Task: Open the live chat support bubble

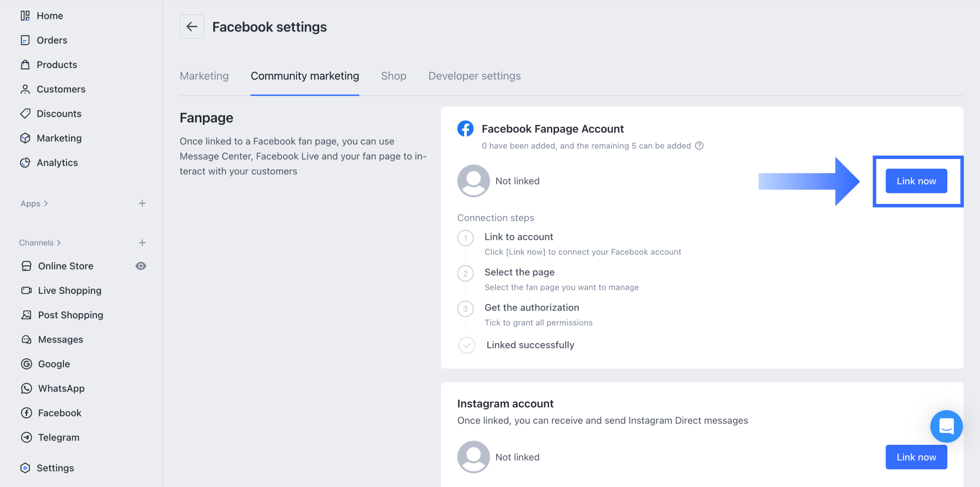Action: click(946, 426)
